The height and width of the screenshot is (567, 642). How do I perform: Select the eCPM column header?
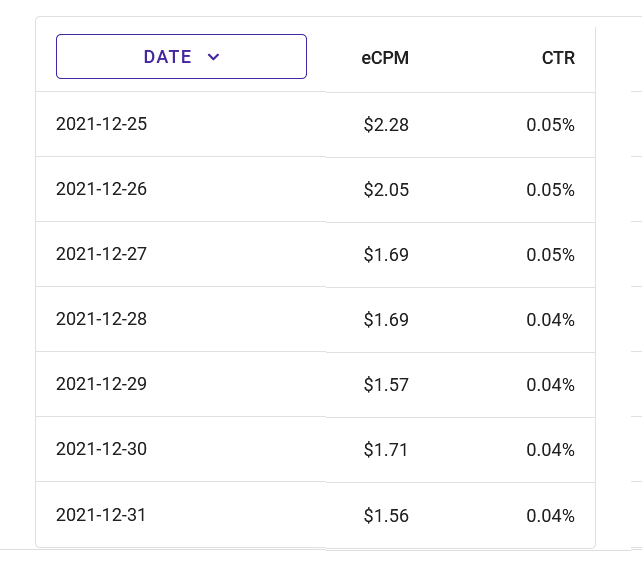pos(385,58)
